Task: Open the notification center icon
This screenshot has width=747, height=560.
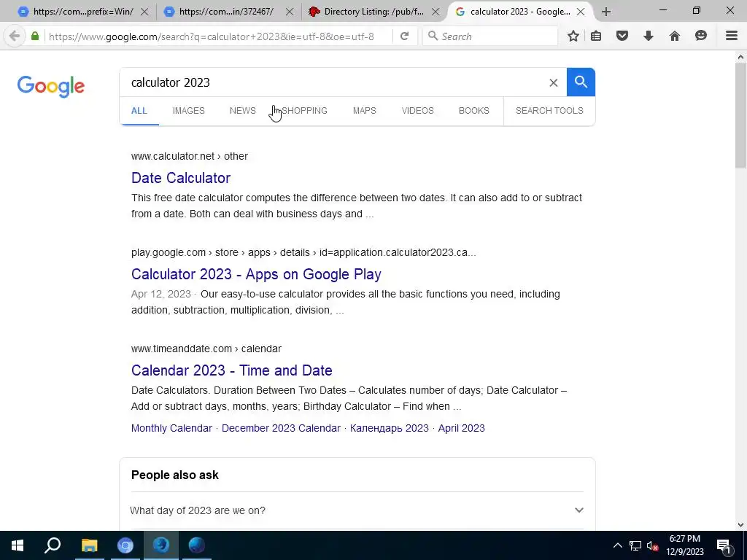Action: [724, 545]
